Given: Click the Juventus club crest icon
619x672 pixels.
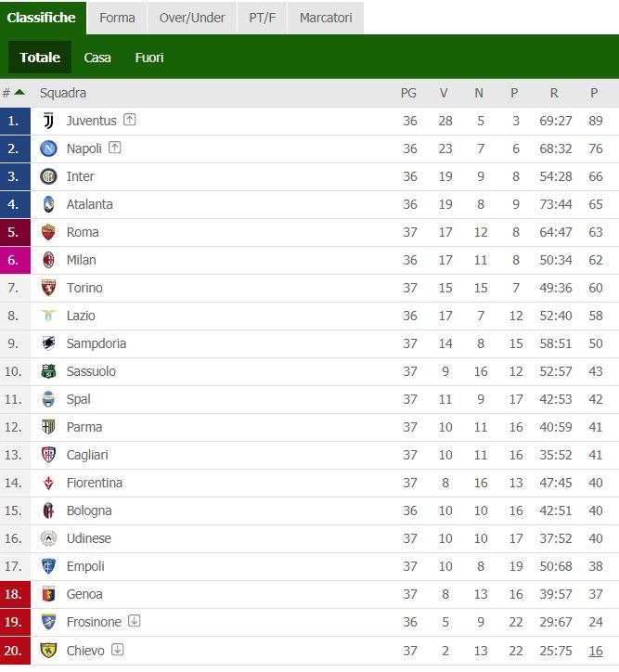Looking at the screenshot, I should pyautogui.click(x=48, y=121).
